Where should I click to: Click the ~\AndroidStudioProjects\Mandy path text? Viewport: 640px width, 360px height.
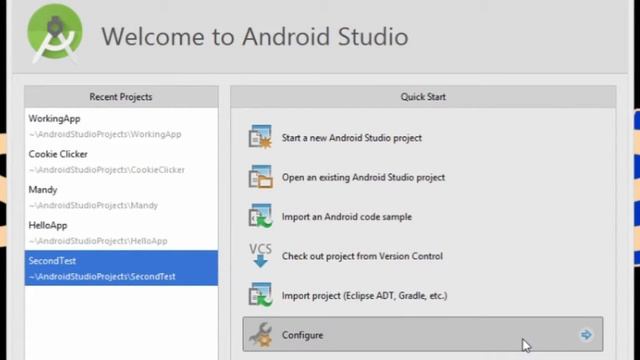tap(93, 205)
